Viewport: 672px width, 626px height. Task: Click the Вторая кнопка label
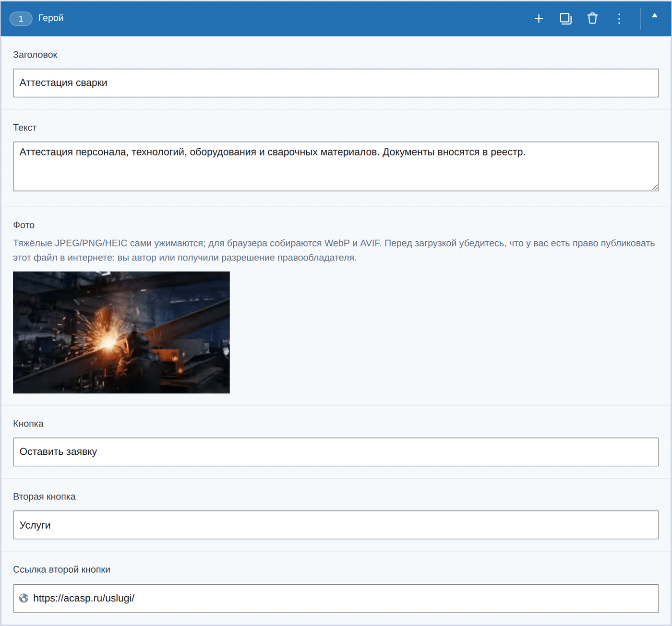coord(44,496)
